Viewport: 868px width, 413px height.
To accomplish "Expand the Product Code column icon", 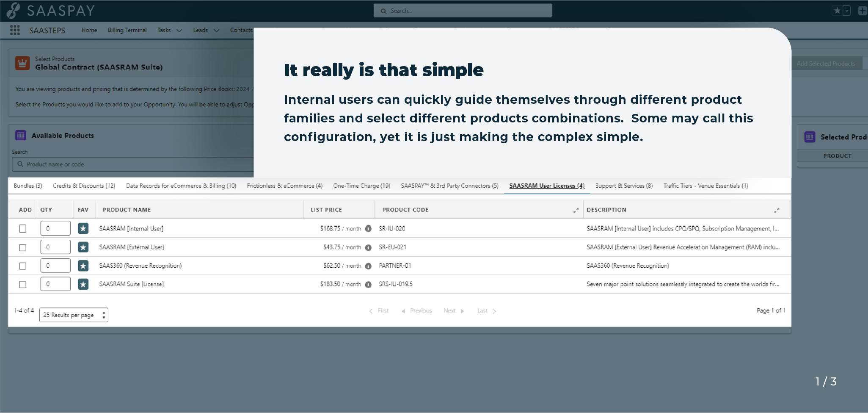I will click(x=576, y=210).
